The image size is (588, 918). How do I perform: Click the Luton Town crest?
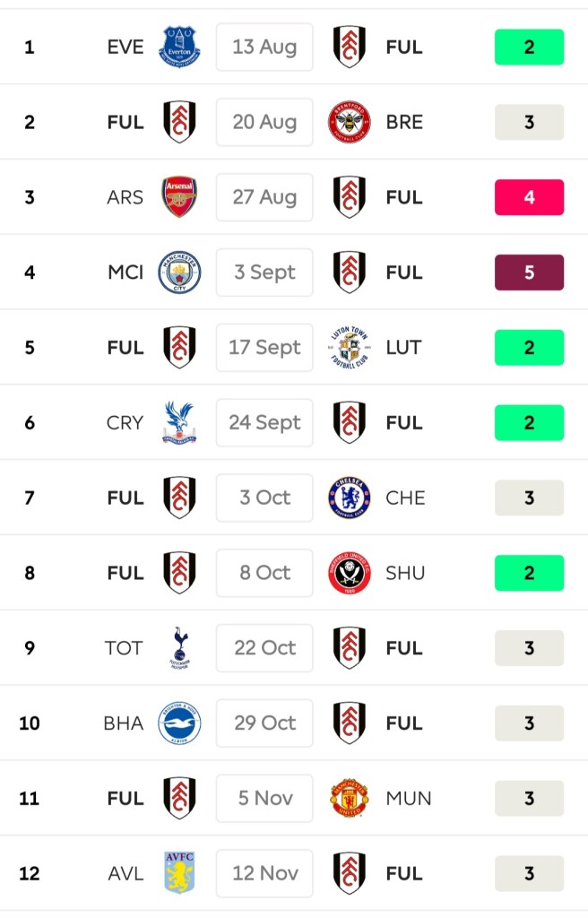[349, 348]
